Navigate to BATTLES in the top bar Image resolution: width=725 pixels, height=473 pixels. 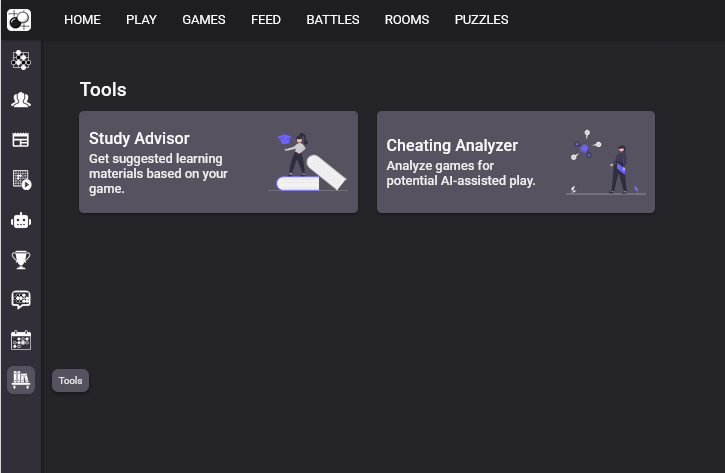[332, 20]
